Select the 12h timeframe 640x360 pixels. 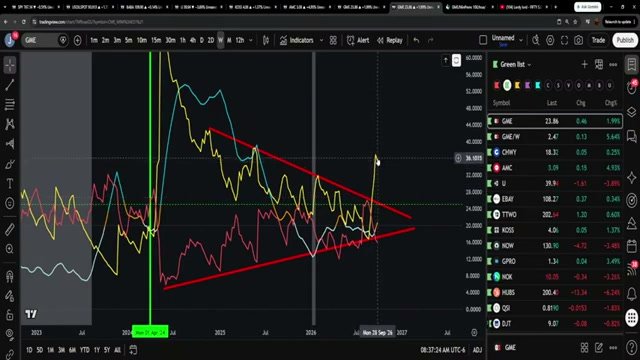(x=240, y=40)
